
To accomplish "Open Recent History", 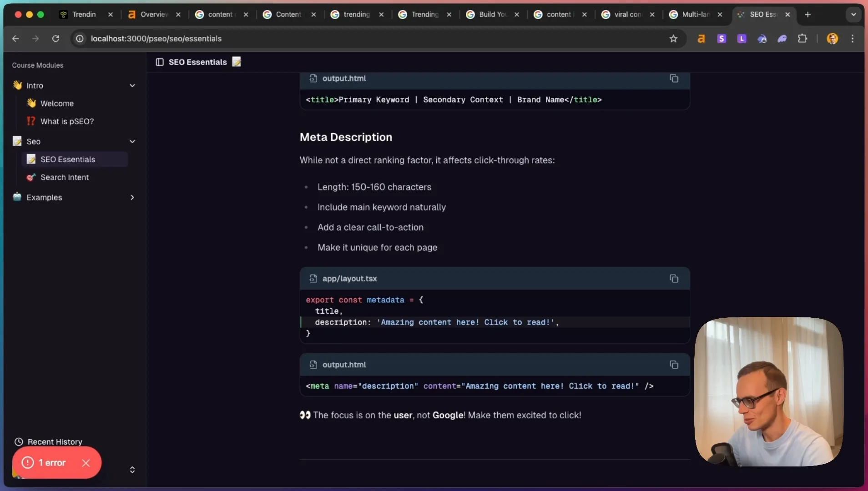I will click(x=48, y=442).
